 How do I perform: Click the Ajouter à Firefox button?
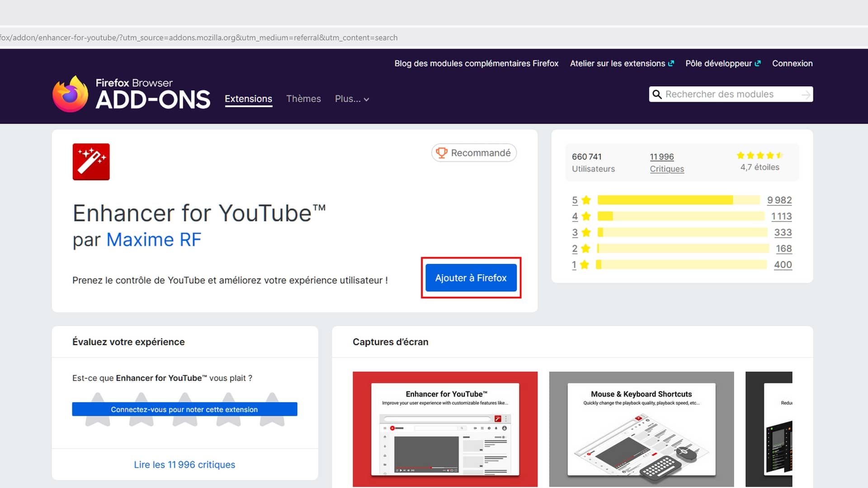[471, 278]
